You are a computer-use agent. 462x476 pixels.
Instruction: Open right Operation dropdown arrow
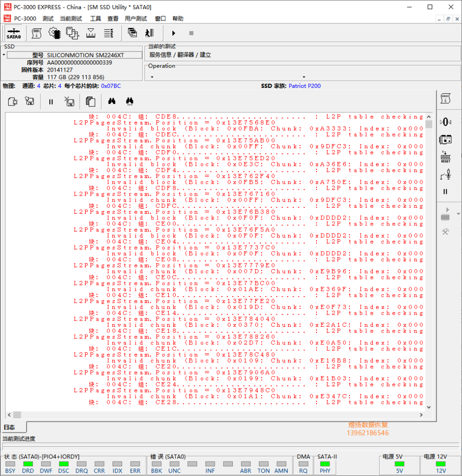(x=304, y=77)
